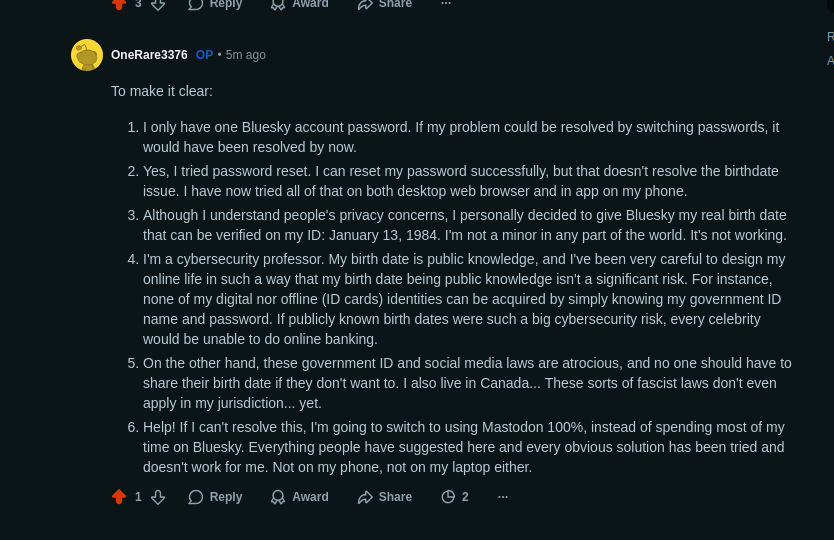The width and height of the screenshot is (834, 540).
Task: Open the insights counter showing 2
Action: click(455, 497)
